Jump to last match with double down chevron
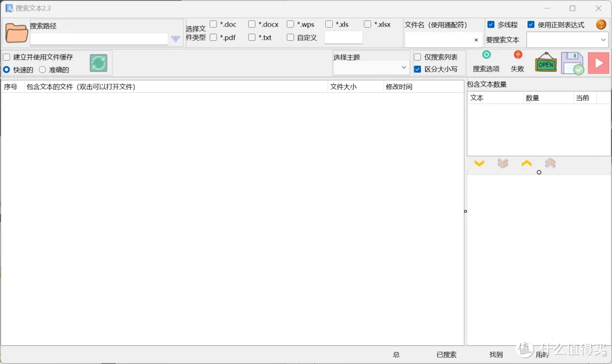This screenshot has width=612, height=364. coord(503,163)
